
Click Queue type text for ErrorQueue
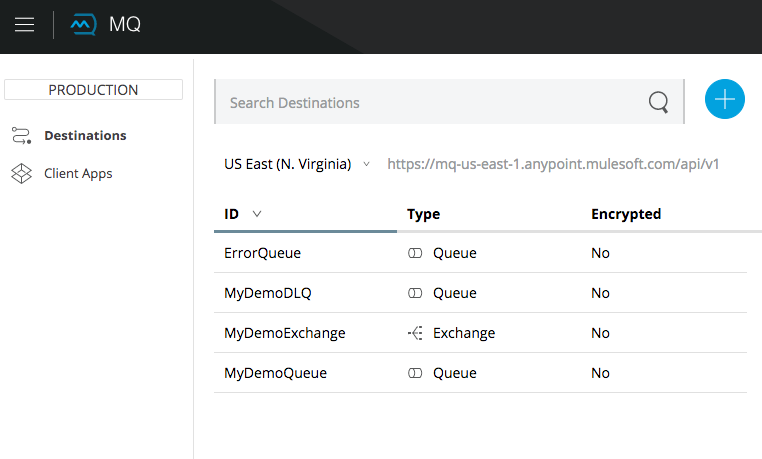pos(455,253)
